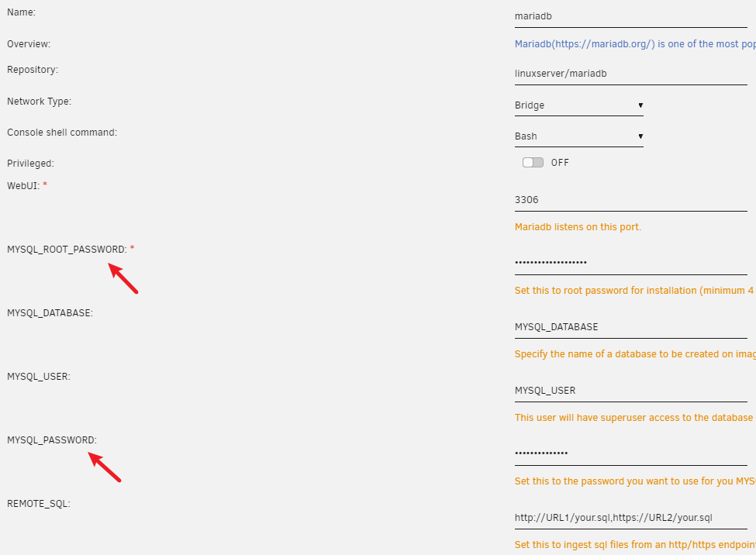The width and height of the screenshot is (756, 555).
Task: Click the 'Set this to the password you want' hint
Action: click(635, 481)
